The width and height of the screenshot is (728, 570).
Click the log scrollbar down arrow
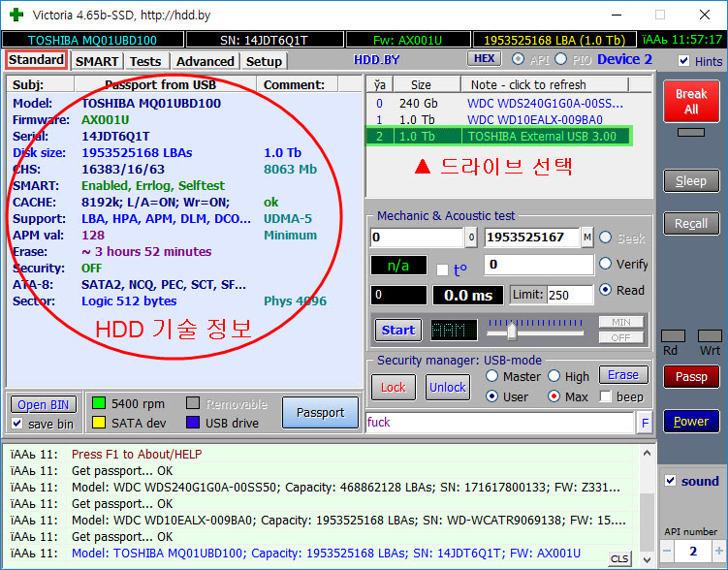click(x=647, y=559)
